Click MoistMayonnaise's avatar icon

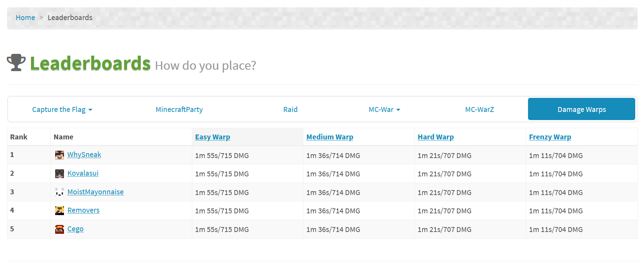point(59,192)
